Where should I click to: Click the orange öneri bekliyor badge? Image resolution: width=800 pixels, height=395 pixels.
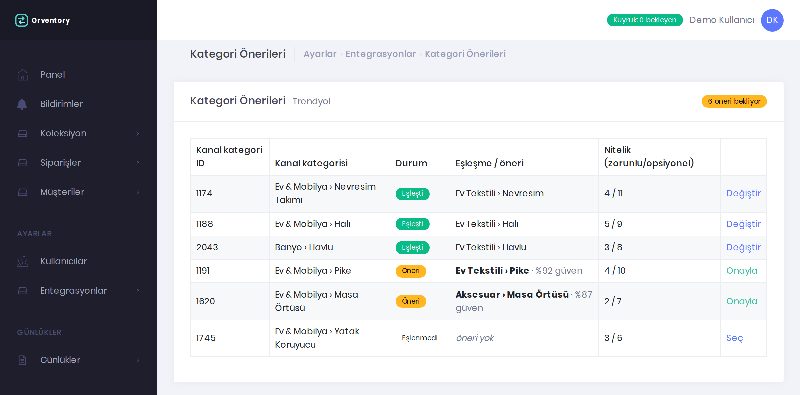click(734, 102)
